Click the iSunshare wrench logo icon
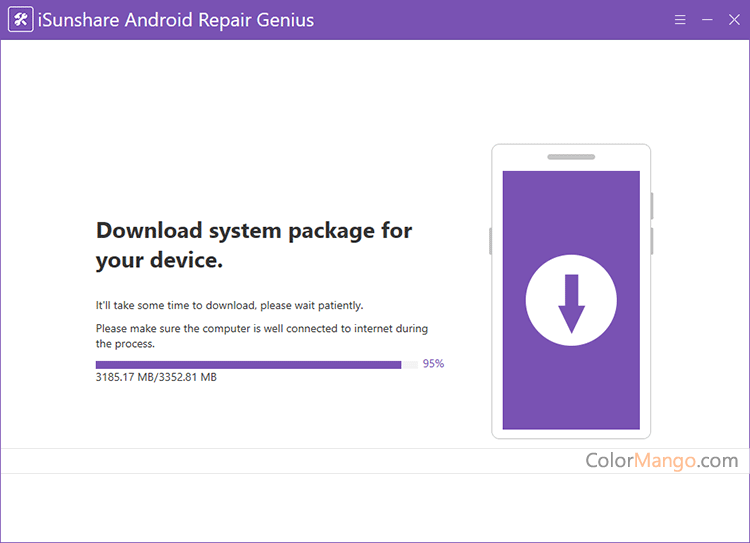The width and height of the screenshot is (750, 543). click(20, 20)
